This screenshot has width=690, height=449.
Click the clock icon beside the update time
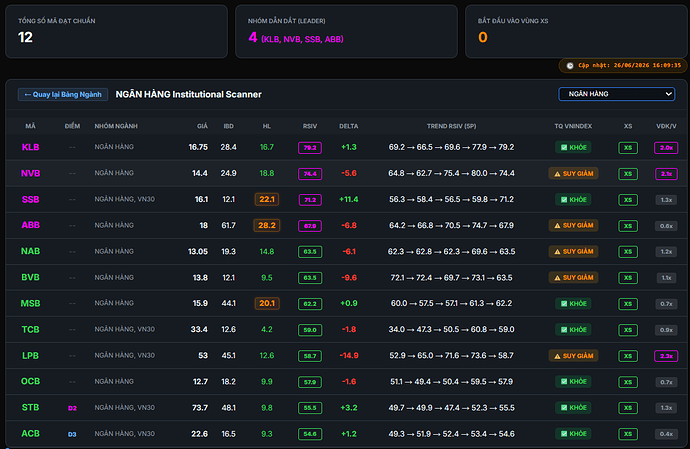[x=570, y=66]
